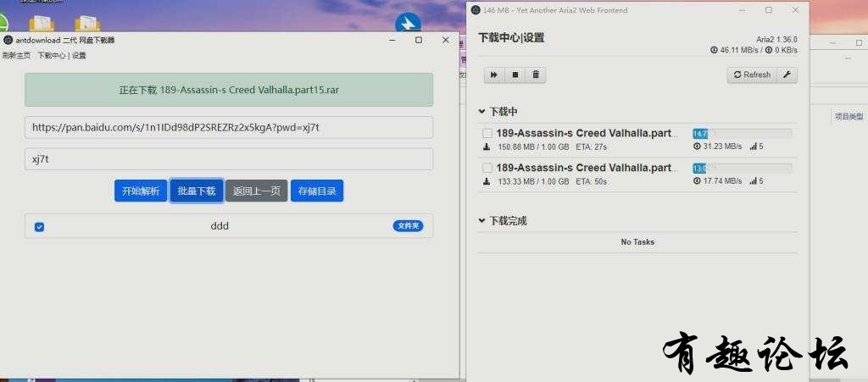Click the 17.74 MB/s speed text
This screenshot has height=382, width=868.
722,181
